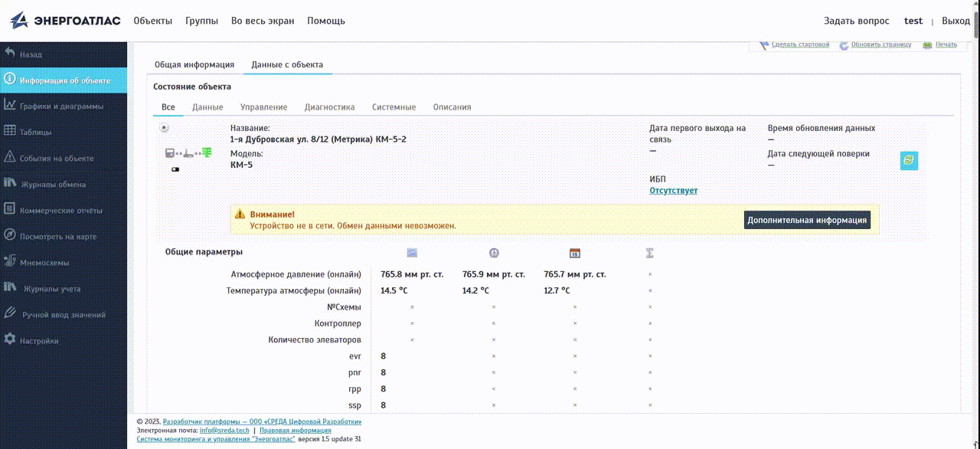Click the sigma totals column icon

(650, 253)
